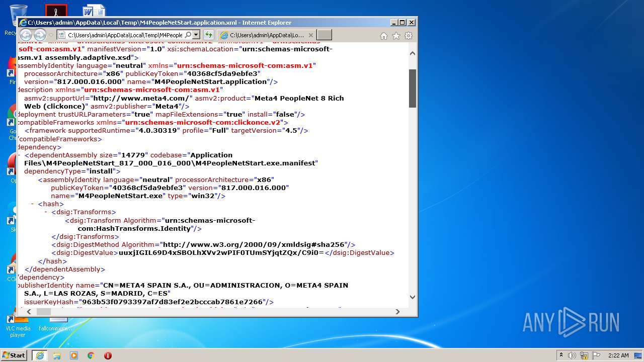
Task: Launch Chrome from the taskbar
Action: 91,355
